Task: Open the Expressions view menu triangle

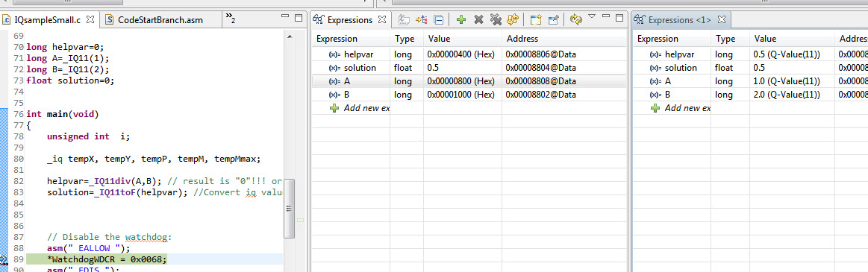Action: point(591,17)
